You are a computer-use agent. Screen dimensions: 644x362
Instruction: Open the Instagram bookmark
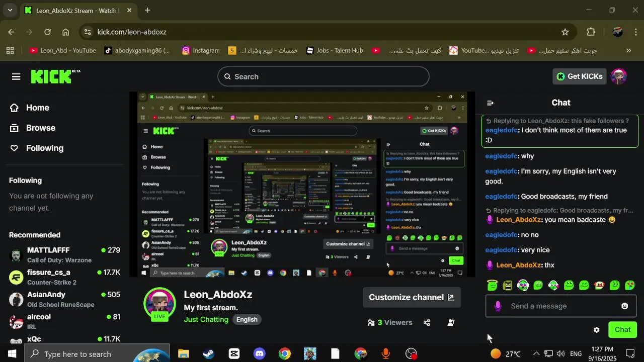[x=201, y=50]
